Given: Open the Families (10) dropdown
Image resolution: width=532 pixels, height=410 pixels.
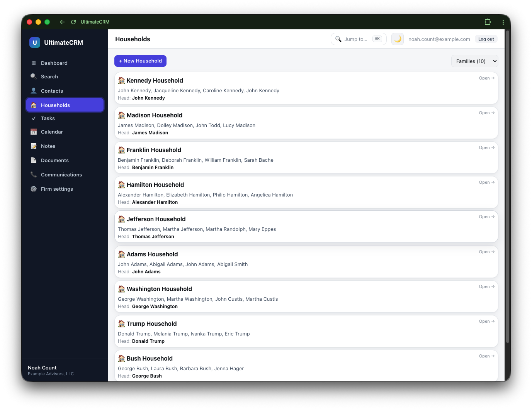Looking at the screenshot, I should tap(475, 61).
